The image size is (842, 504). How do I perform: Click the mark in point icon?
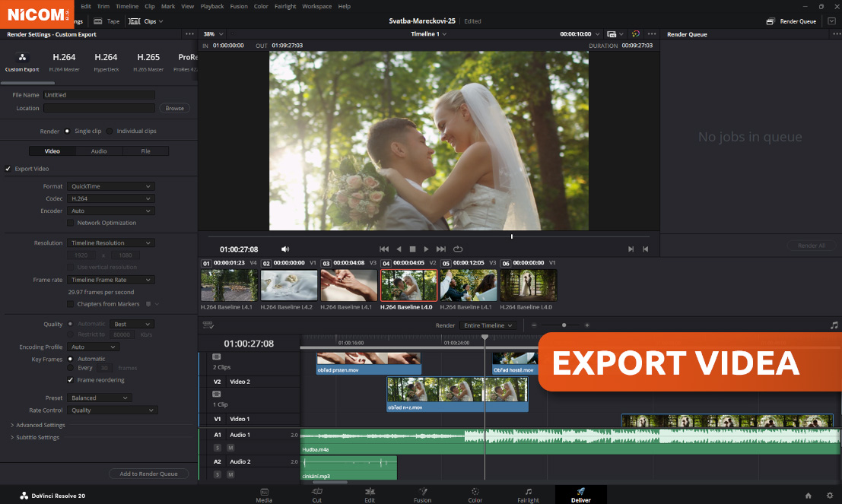631,249
